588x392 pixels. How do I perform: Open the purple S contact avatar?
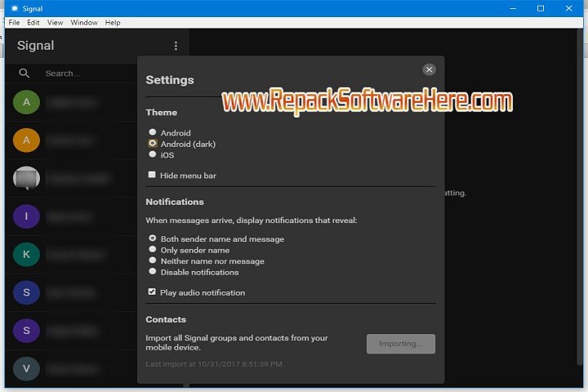point(26,331)
